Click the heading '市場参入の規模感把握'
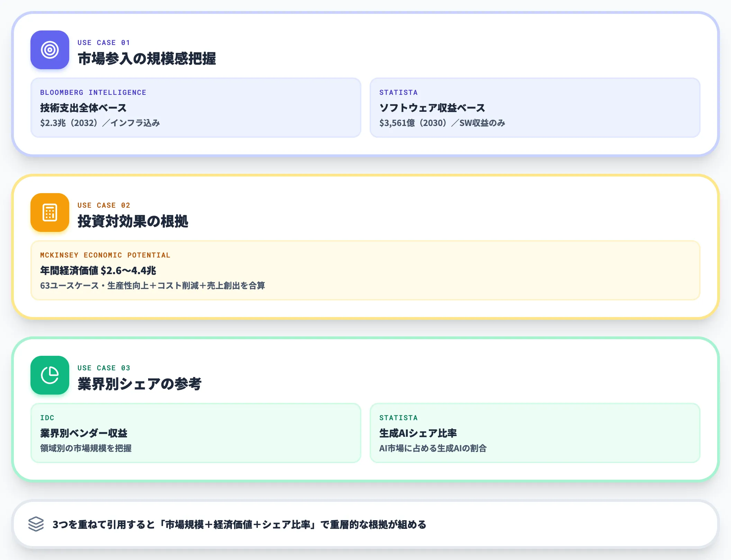The width and height of the screenshot is (731, 560). click(x=147, y=58)
